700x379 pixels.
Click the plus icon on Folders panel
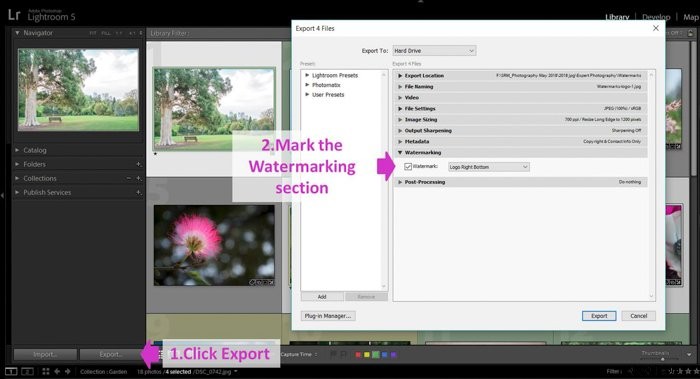(x=138, y=164)
